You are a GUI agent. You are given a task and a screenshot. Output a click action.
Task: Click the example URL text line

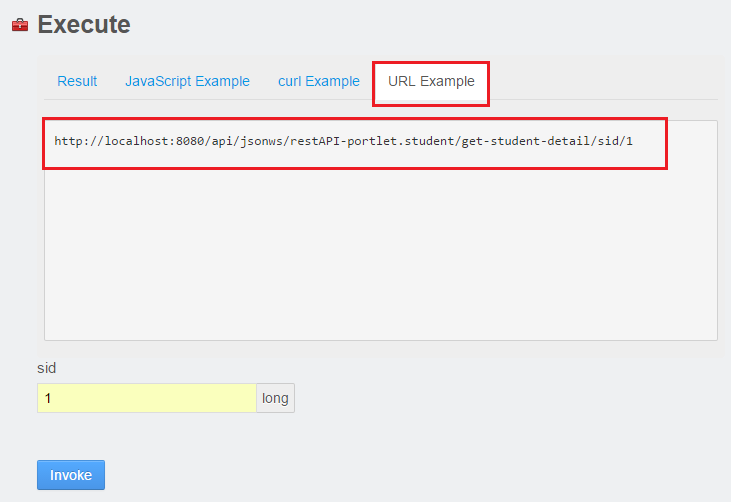pyautogui.click(x=344, y=141)
